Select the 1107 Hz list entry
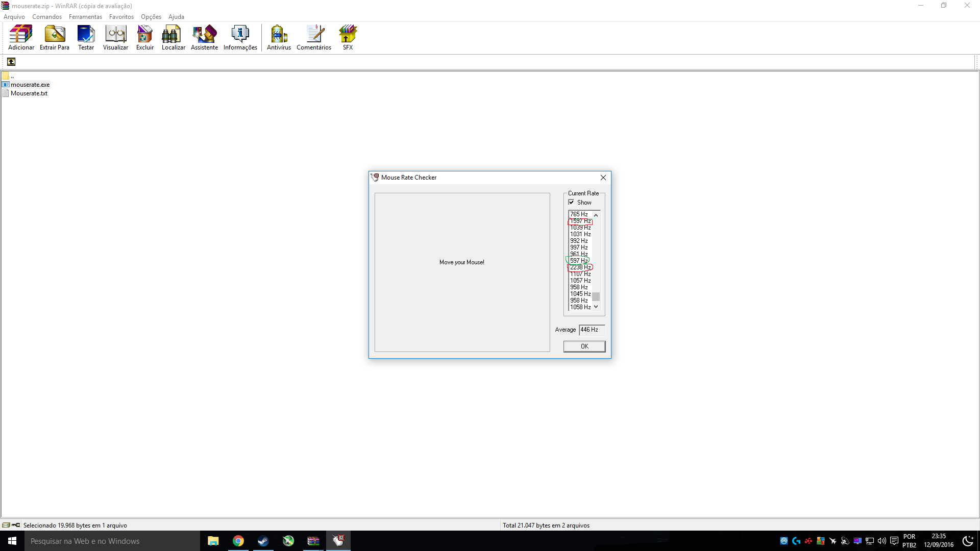This screenshot has width=980, height=551. [x=580, y=274]
